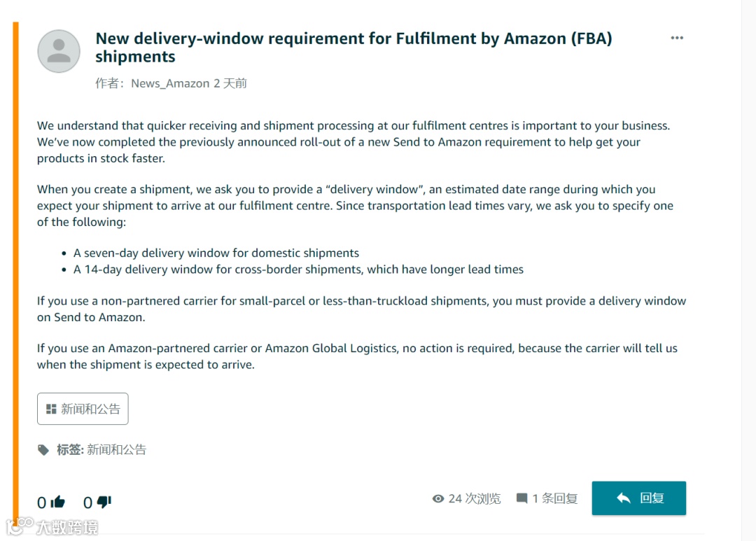View the 1 条回复 replies count
Image resolution: width=756 pixels, height=541 pixels.
[555, 498]
